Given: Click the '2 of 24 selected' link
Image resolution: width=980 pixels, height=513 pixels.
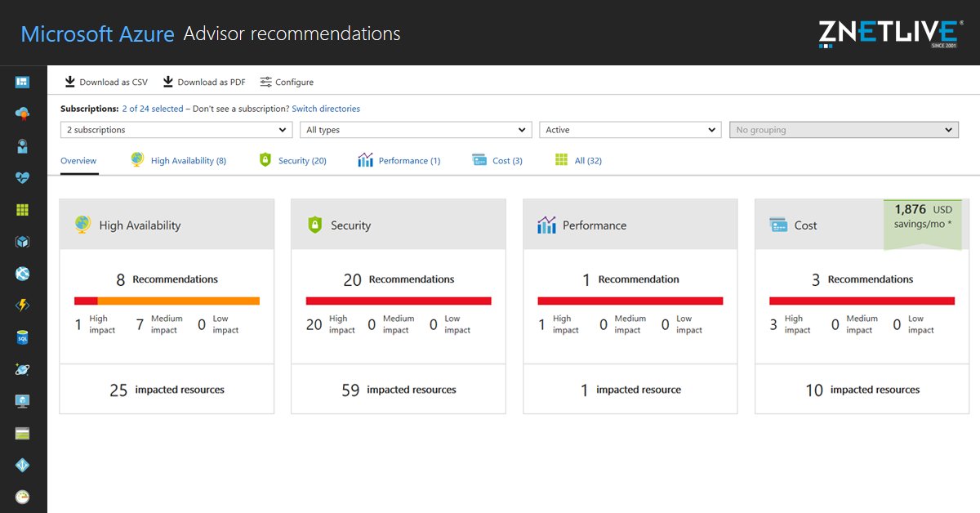Looking at the screenshot, I should tap(153, 109).
